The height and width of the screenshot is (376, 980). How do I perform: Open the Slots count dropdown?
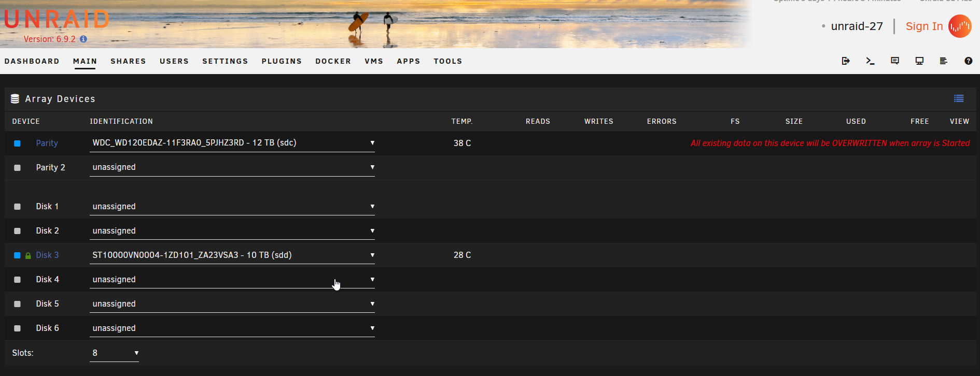click(114, 353)
